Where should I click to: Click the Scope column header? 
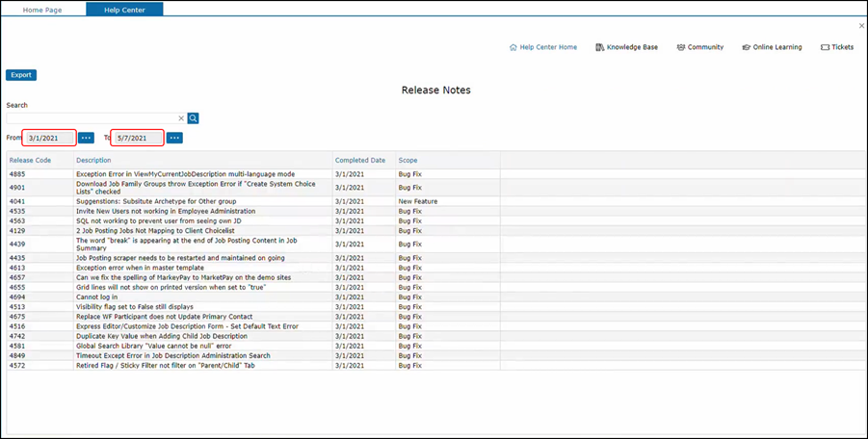(408, 160)
